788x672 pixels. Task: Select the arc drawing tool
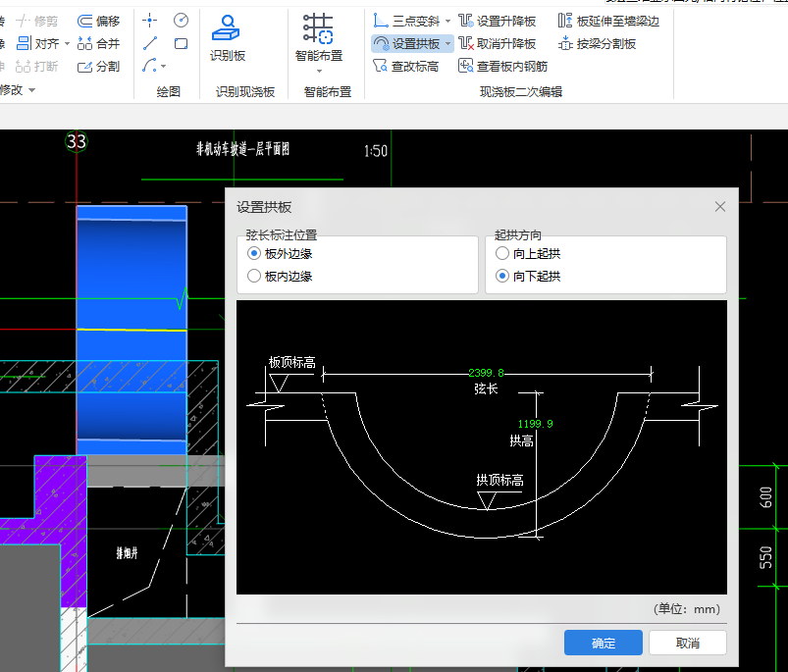pos(149,66)
